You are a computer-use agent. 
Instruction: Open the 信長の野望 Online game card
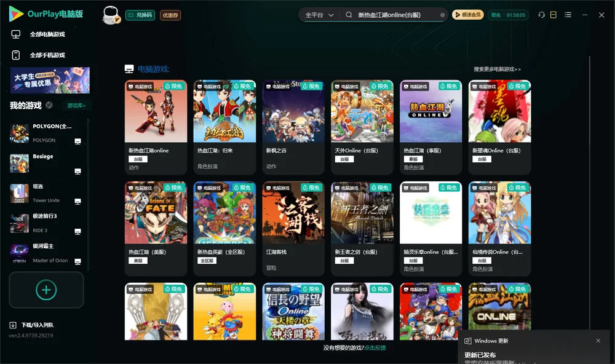click(293, 312)
